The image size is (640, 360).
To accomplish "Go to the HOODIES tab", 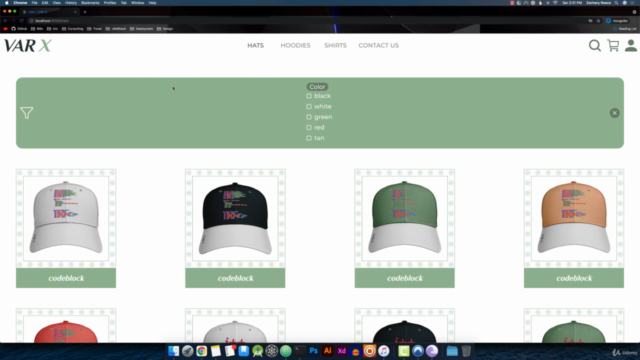I will coord(296,45).
